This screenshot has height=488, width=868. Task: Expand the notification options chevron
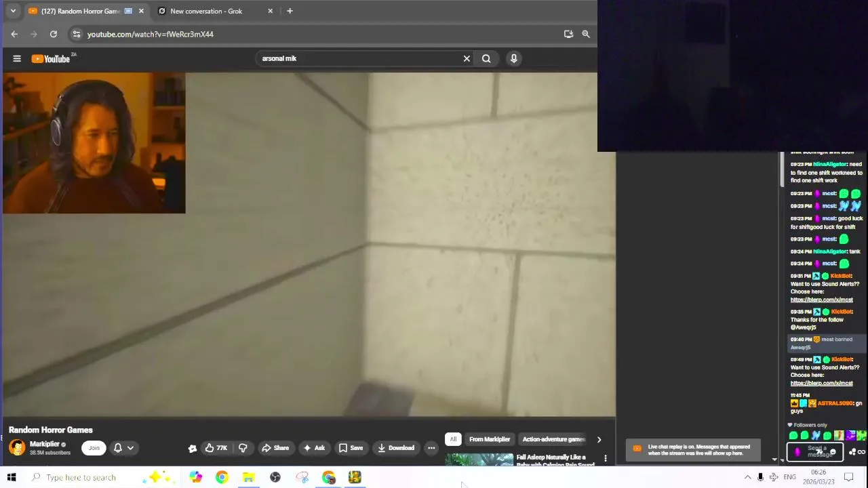[130, 448]
